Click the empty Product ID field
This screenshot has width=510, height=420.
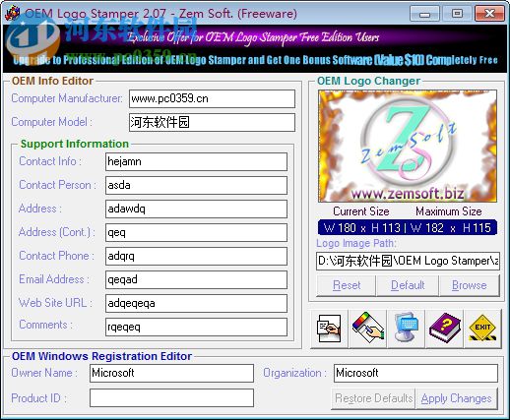pyautogui.click(x=171, y=398)
